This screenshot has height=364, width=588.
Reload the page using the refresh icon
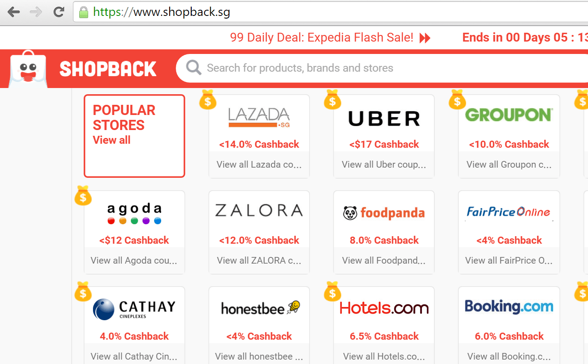tap(59, 12)
